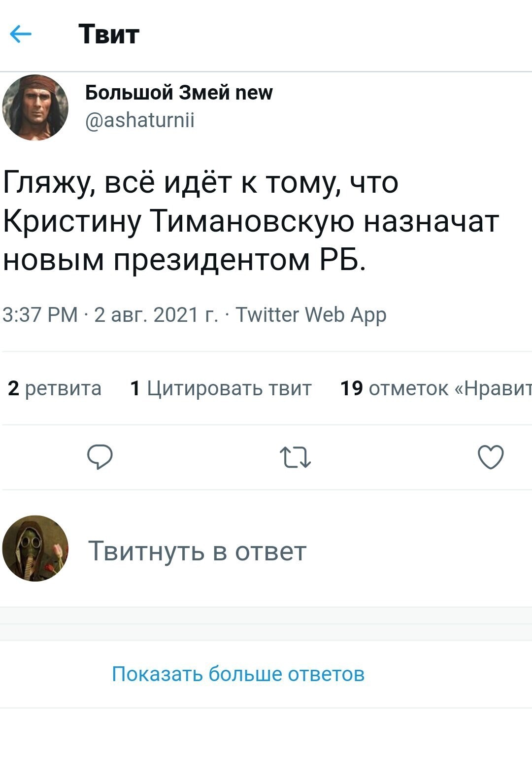Go back using the blue arrow
Screen dimensions: 532x757
click(21, 34)
